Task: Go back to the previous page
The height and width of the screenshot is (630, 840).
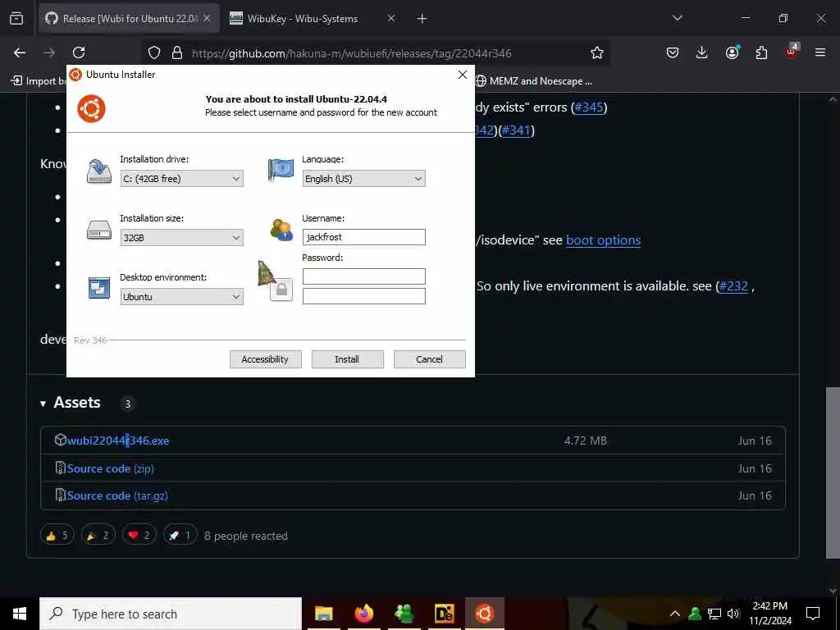Action: click(20, 52)
